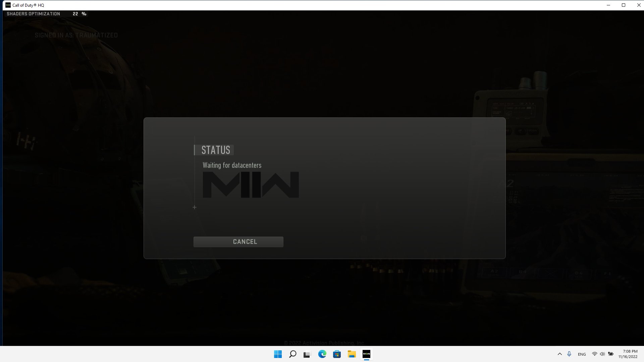
Task: Click the Call of Duty HQ title bar icon
Action: coord(7,5)
